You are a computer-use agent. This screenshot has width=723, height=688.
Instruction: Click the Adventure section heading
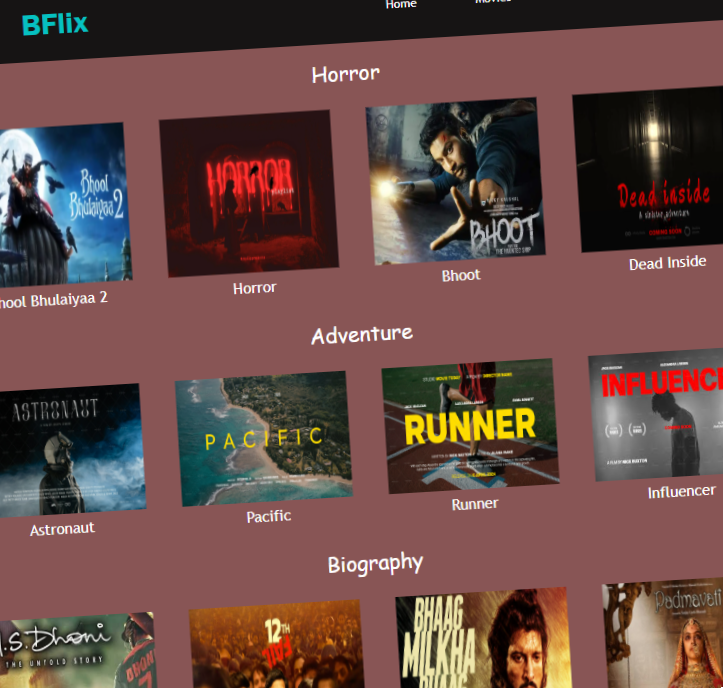[x=362, y=335]
